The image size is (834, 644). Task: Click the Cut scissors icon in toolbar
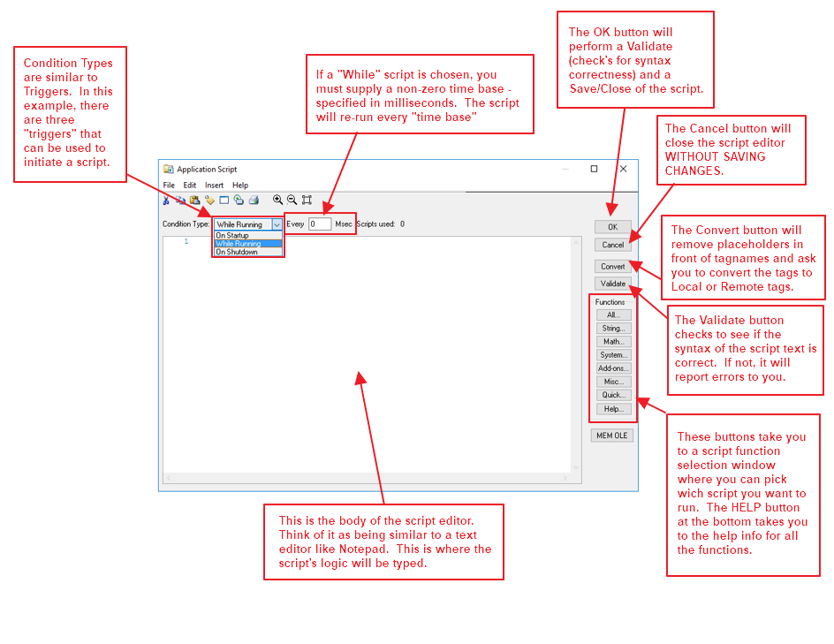166,201
